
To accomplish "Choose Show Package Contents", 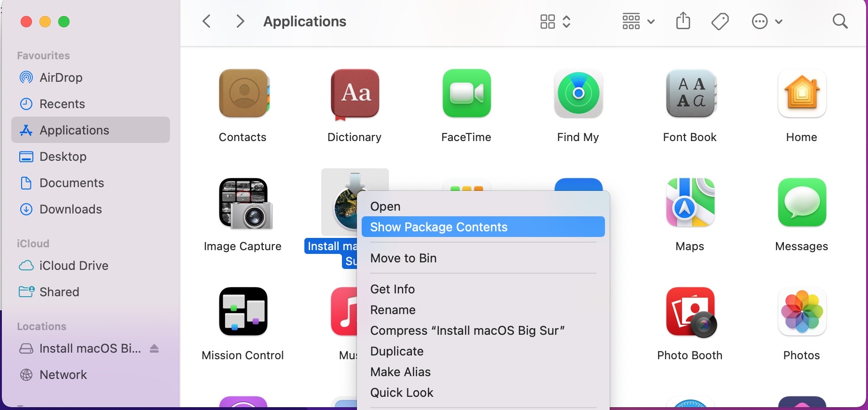I will click(x=483, y=227).
